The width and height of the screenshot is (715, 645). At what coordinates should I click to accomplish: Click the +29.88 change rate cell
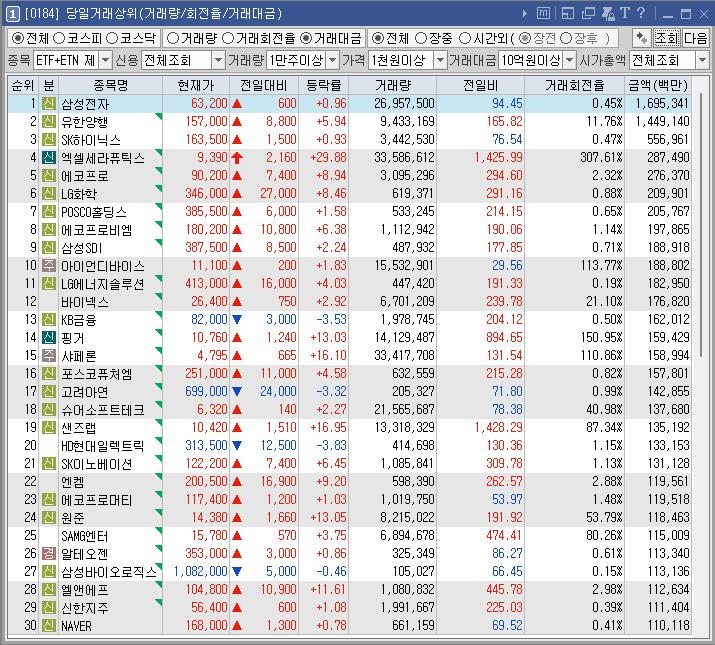328,157
